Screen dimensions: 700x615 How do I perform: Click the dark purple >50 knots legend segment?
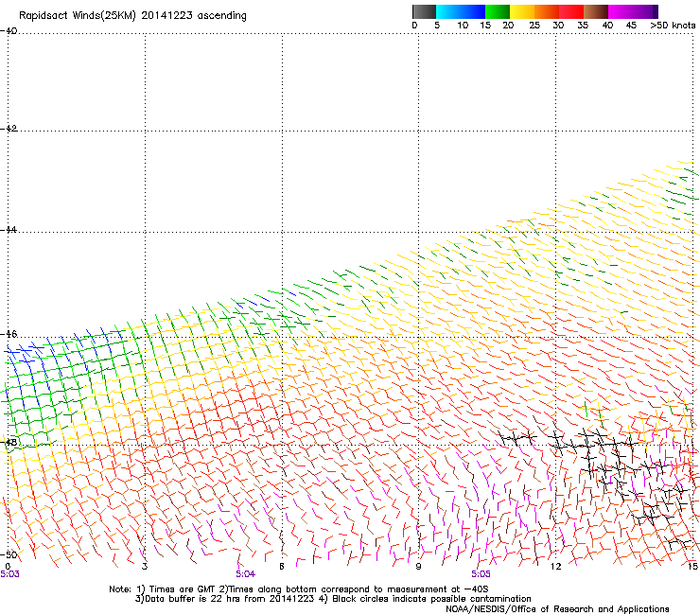click(x=656, y=11)
